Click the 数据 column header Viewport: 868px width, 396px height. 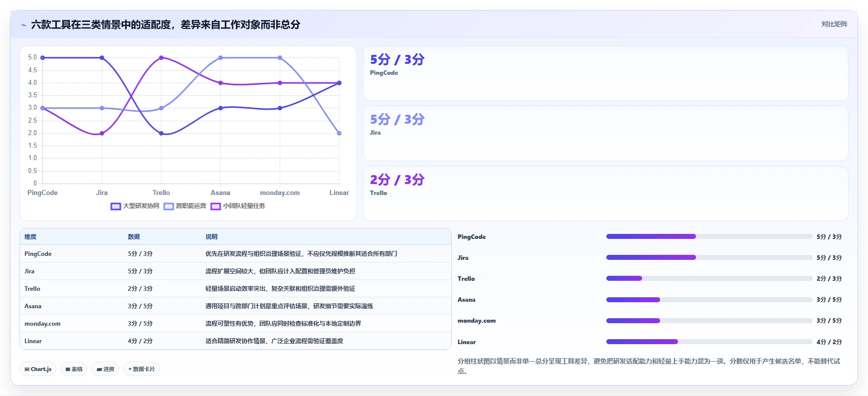click(x=134, y=237)
